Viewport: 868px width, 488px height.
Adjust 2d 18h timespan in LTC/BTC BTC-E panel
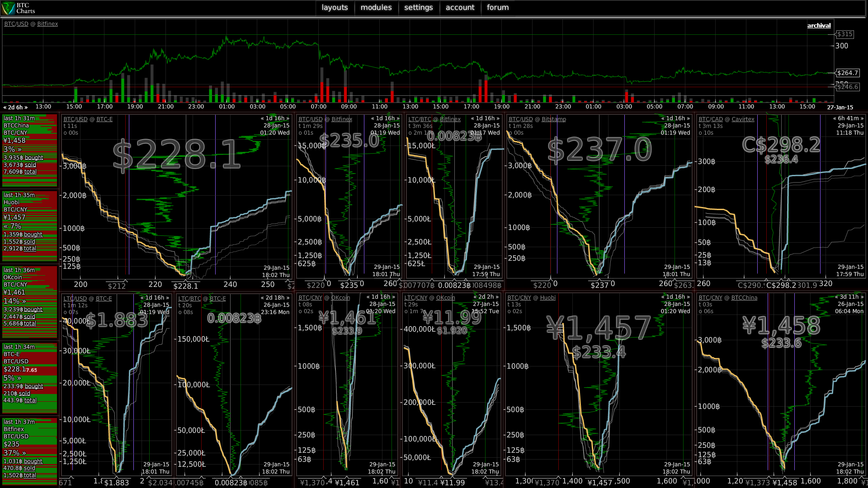point(275,298)
